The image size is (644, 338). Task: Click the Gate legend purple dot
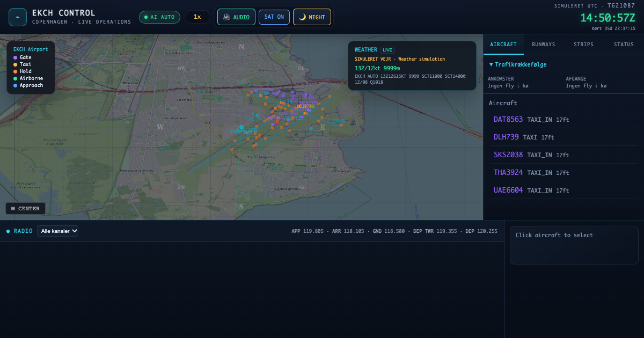(16, 57)
